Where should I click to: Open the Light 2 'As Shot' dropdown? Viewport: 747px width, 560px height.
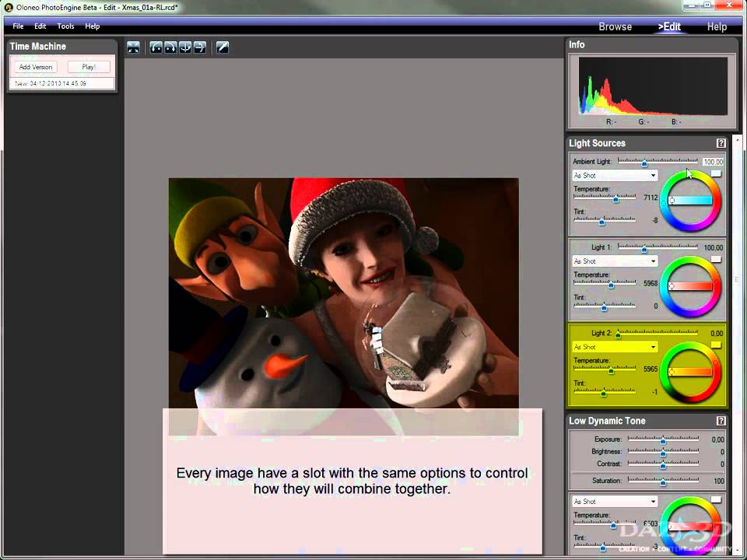615,347
